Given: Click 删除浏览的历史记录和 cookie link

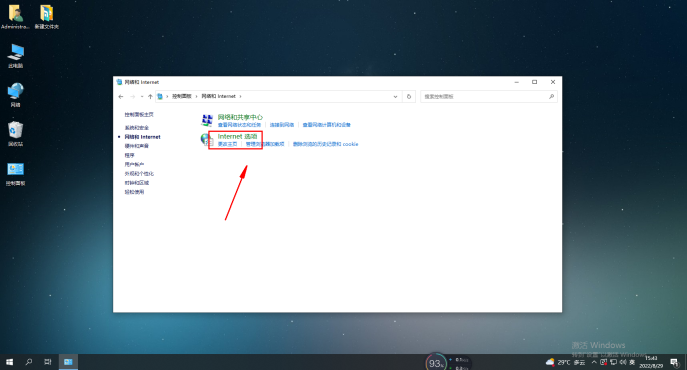Looking at the screenshot, I should coord(326,144).
